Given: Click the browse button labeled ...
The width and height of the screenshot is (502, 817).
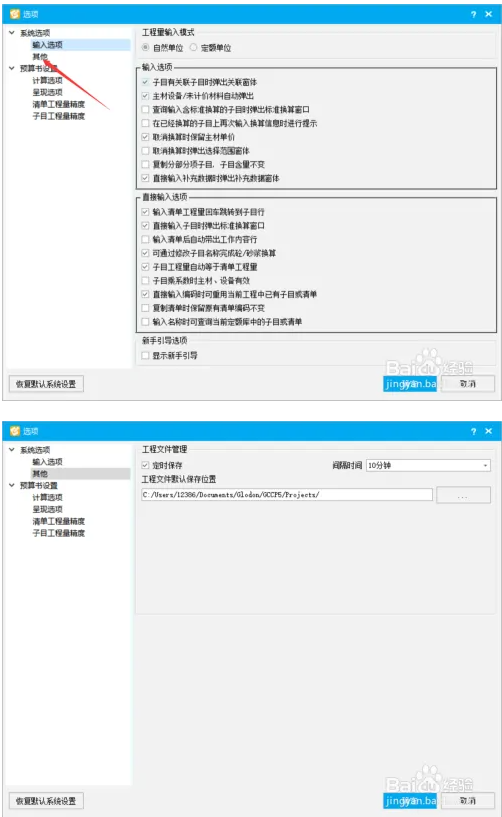Looking at the screenshot, I should 463,495.
